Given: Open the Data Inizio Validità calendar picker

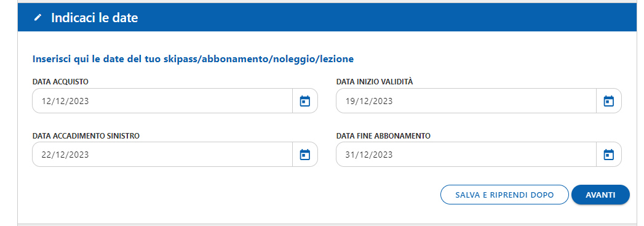Looking at the screenshot, I should [608, 100].
